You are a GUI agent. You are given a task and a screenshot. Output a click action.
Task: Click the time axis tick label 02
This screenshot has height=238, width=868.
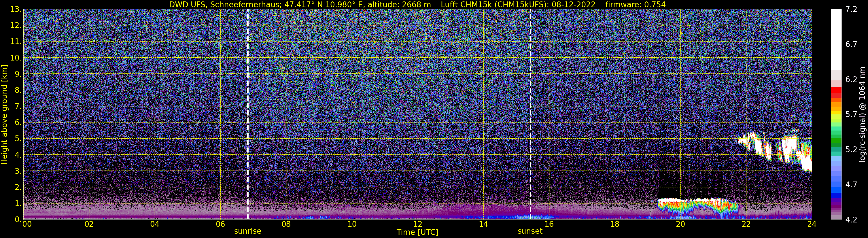89,224
